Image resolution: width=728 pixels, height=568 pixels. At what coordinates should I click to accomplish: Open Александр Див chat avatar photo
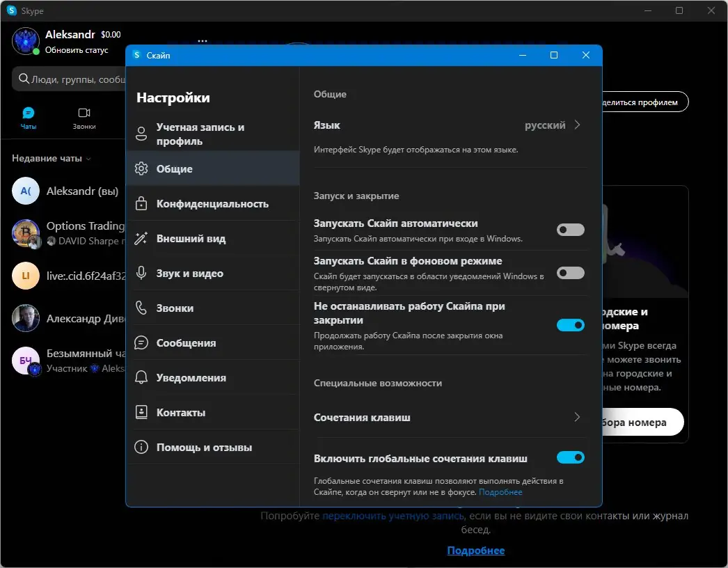[x=26, y=318]
